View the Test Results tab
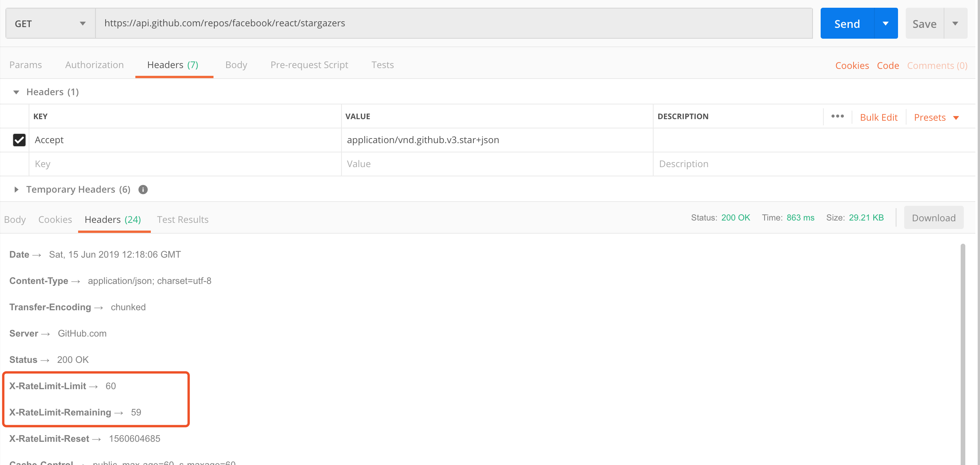 [183, 219]
